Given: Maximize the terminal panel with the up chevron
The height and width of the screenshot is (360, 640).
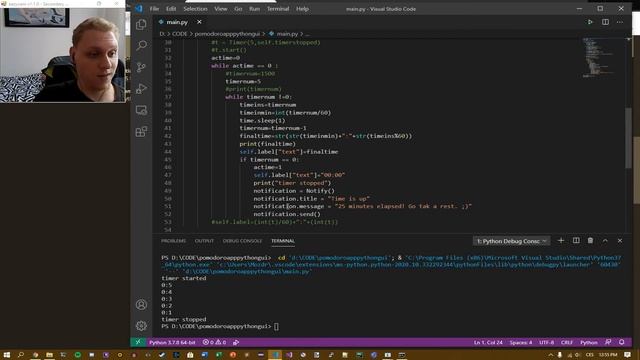Looking at the screenshot, I should coord(605,241).
